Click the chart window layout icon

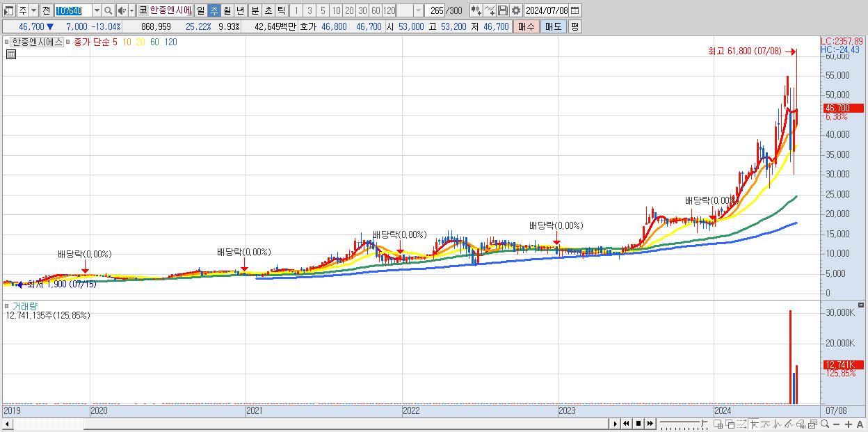click(812, 424)
